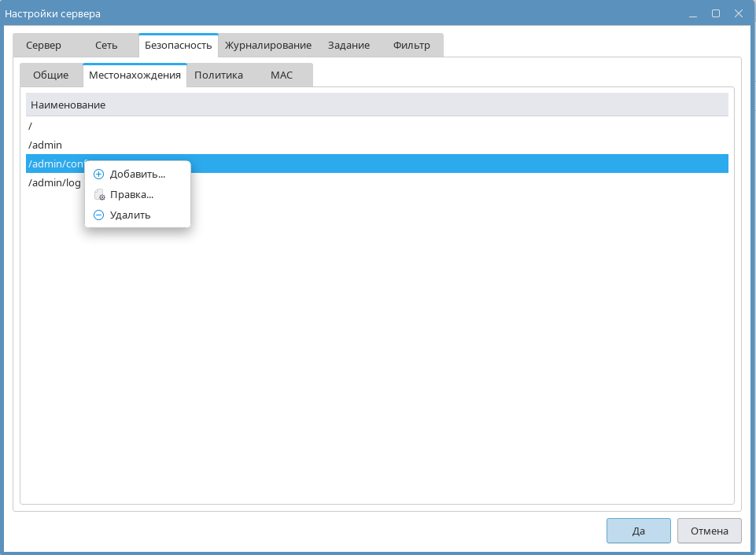
Task: Click the minus icon next to Удалить
Action: [98, 215]
